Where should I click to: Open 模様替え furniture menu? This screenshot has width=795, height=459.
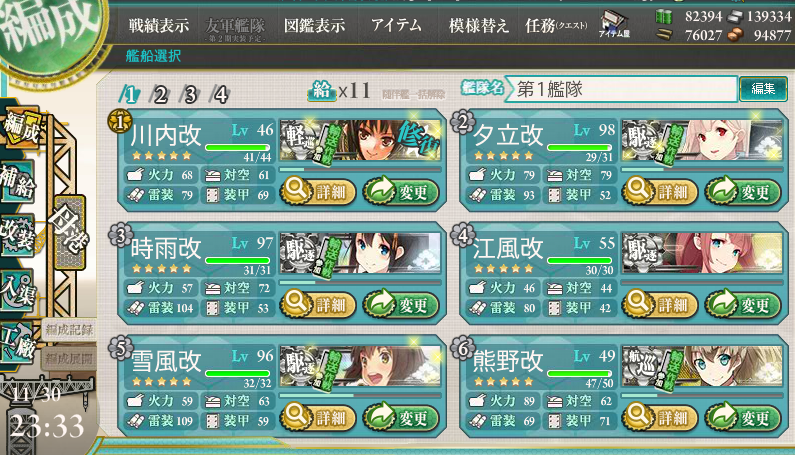point(478,25)
